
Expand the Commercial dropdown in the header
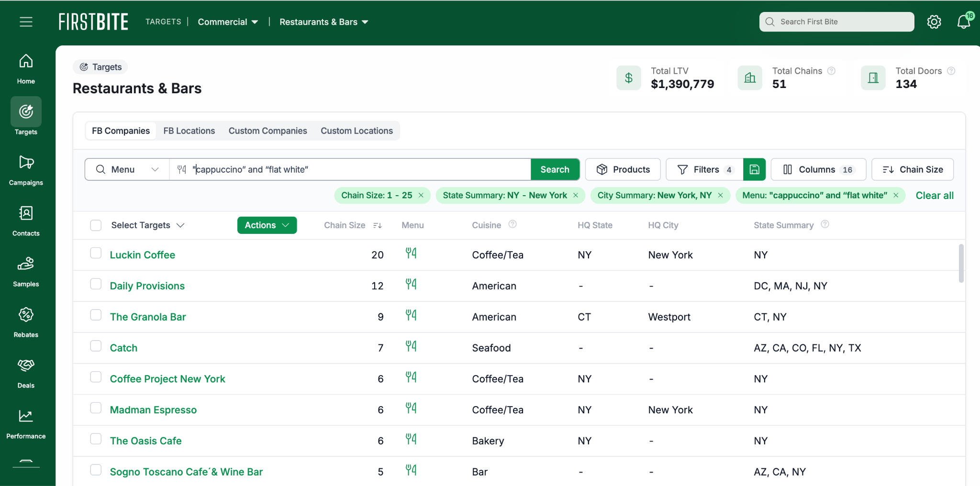(228, 22)
